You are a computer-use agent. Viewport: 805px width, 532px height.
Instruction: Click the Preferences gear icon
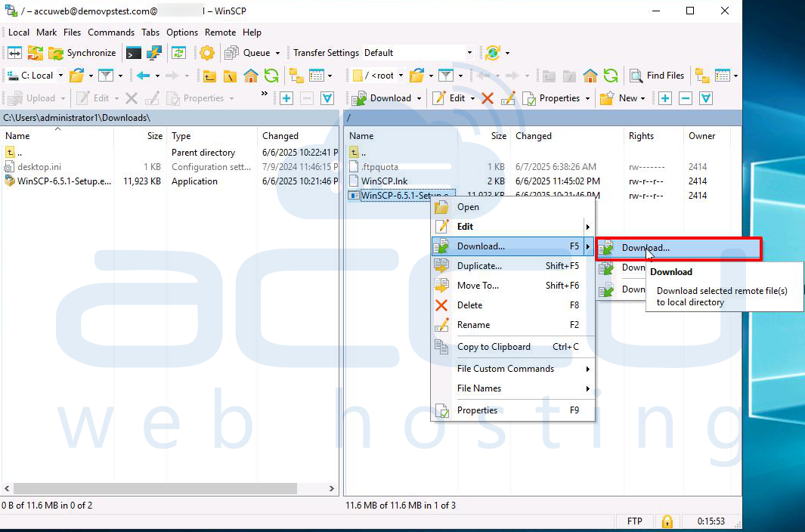click(207, 53)
